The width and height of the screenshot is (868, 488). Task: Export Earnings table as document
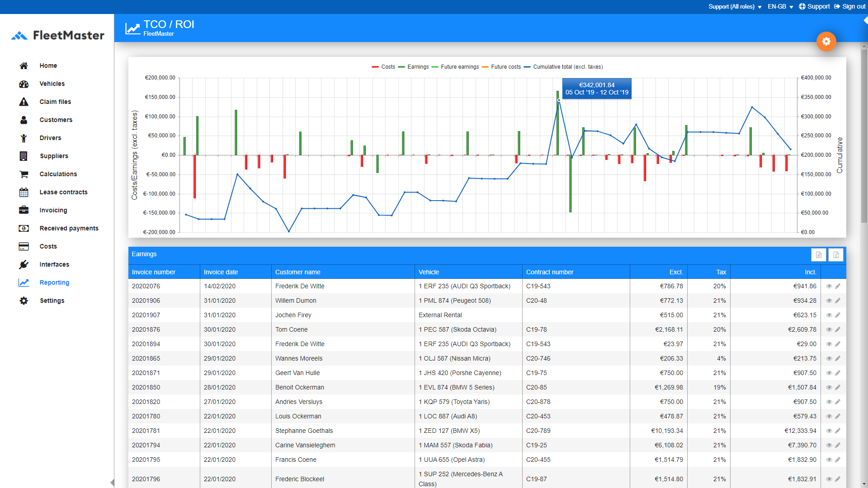point(819,255)
